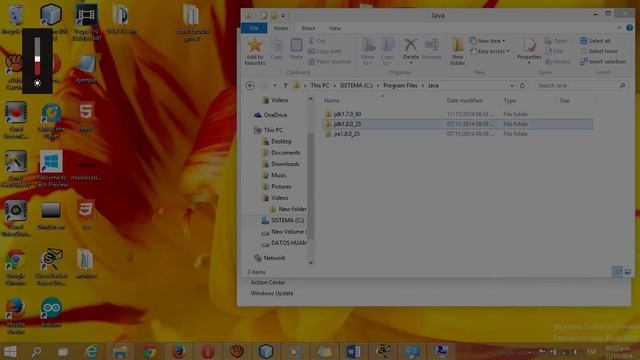Open Microsoft Word from taskbar
The height and width of the screenshot is (360, 640).
click(x=353, y=351)
